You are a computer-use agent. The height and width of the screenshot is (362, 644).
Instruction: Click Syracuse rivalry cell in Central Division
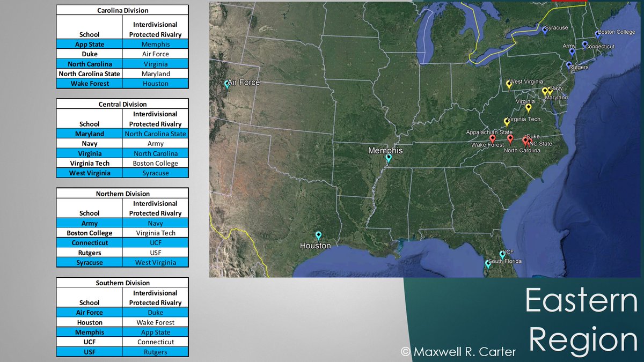156,173
